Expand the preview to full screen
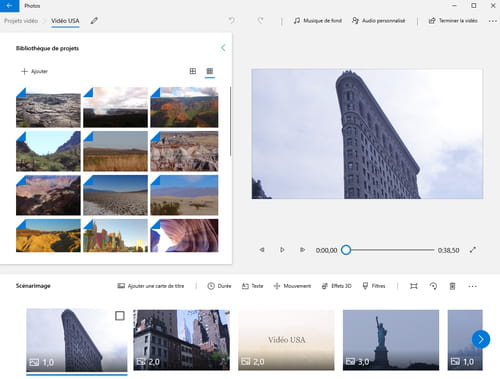Screen dimensions: 500x379 (x=473, y=250)
